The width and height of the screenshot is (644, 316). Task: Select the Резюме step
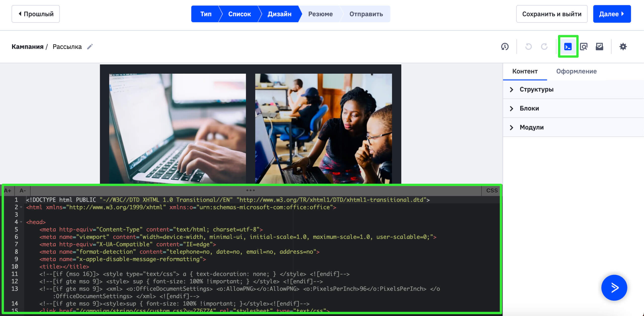click(320, 14)
